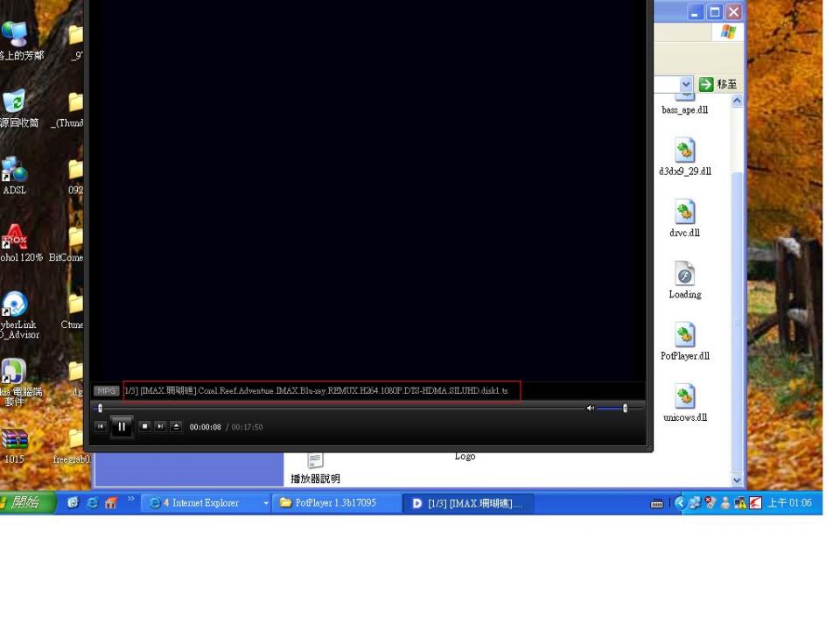The width and height of the screenshot is (840, 630).
Task: Select the 播放器說明 document file
Action: [x=315, y=469]
